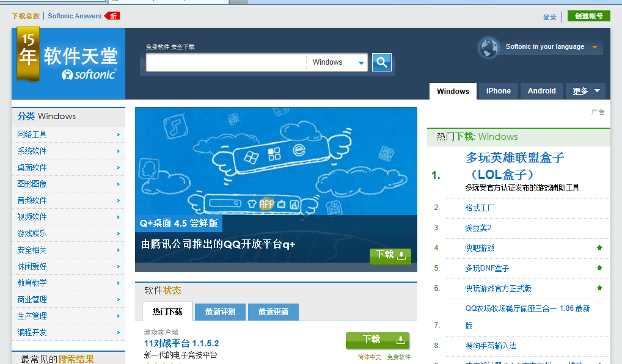This screenshot has height=364, width=622.
Task: Click the red new badge beside Softonic Answers
Action: click(x=112, y=16)
